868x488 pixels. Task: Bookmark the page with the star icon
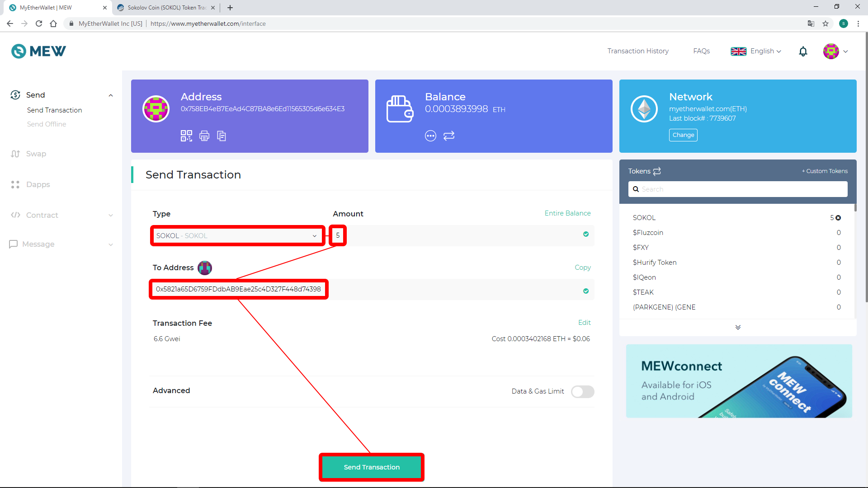click(826, 23)
